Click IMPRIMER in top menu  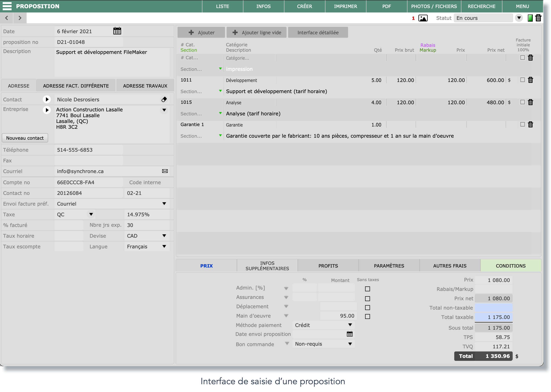[345, 6]
